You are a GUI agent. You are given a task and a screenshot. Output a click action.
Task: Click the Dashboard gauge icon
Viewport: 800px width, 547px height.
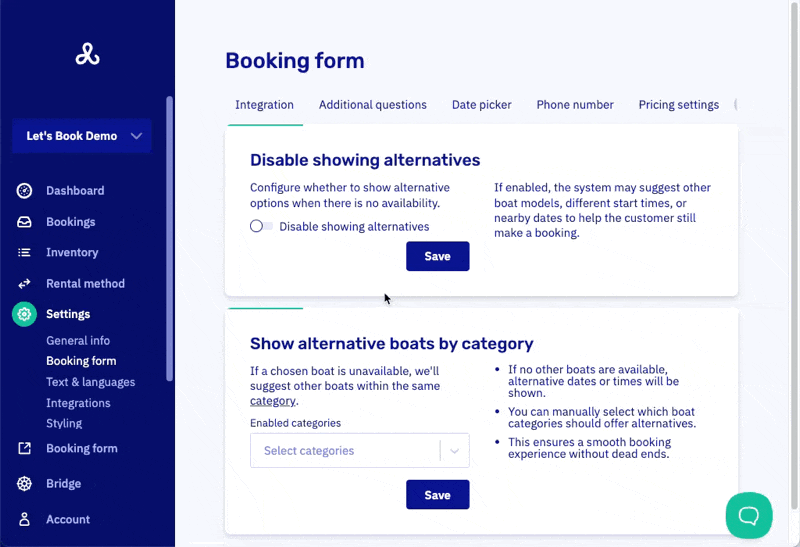tap(25, 191)
